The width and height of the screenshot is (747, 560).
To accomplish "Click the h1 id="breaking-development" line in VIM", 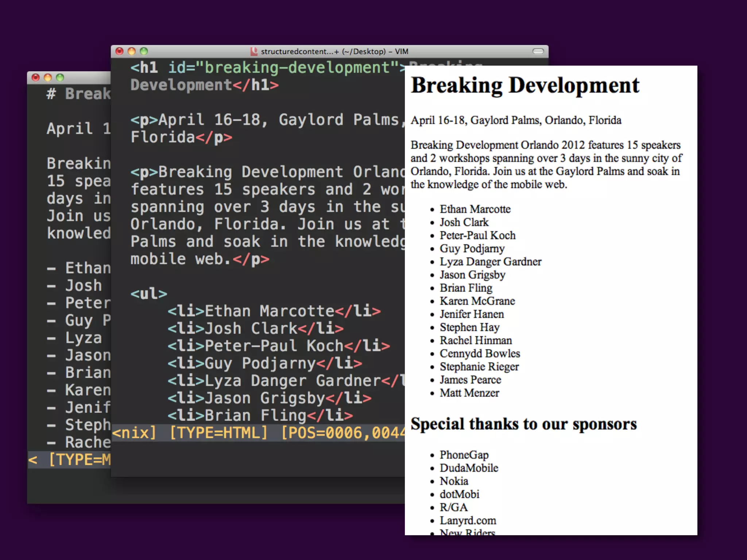I will click(267, 68).
